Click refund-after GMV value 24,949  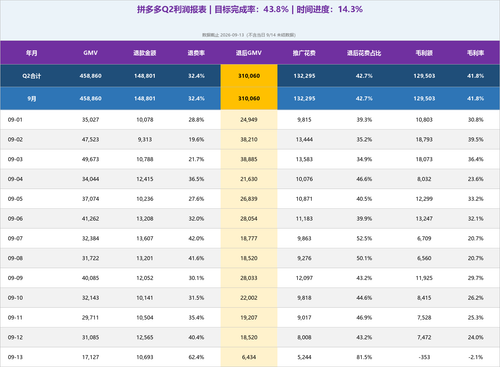click(x=249, y=120)
